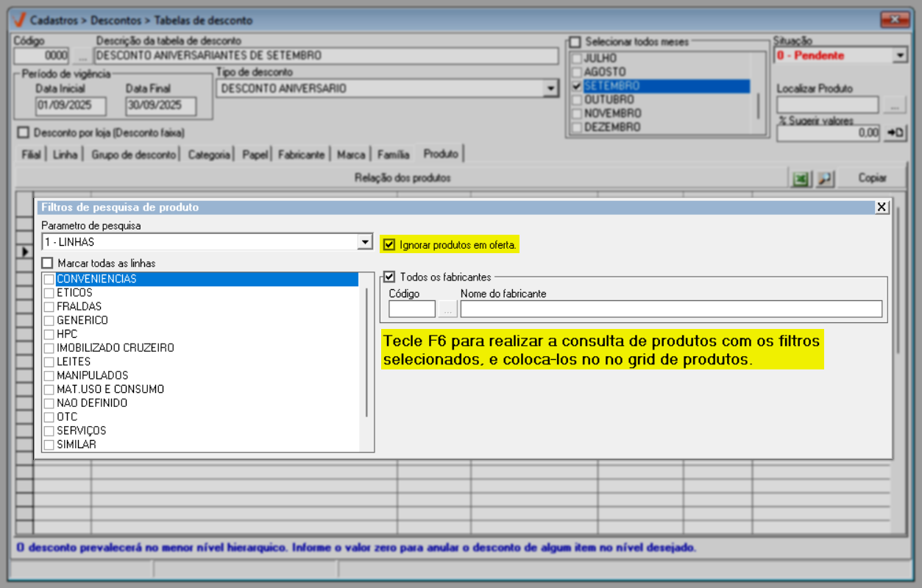Click the ellipsis button next to Código field

click(x=82, y=55)
